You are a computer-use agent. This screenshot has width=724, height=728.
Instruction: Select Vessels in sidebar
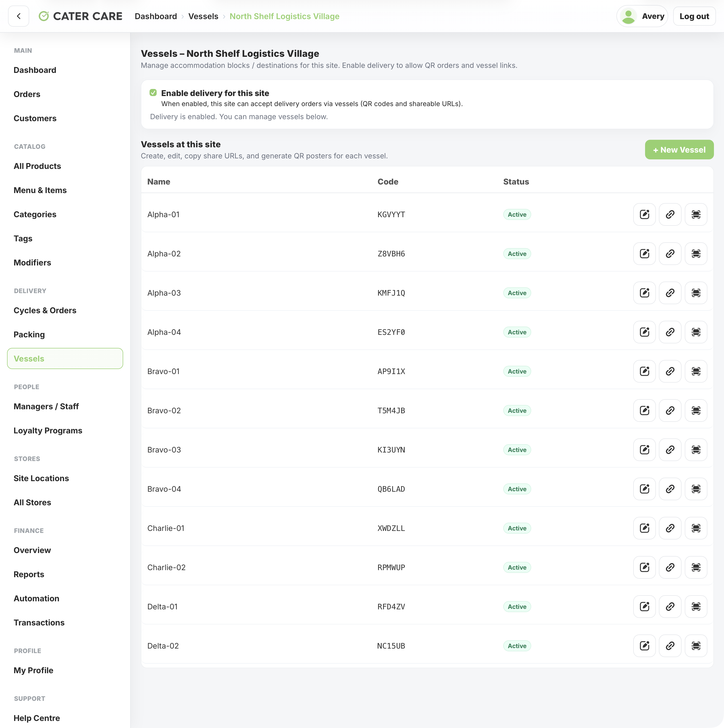click(65, 358)
